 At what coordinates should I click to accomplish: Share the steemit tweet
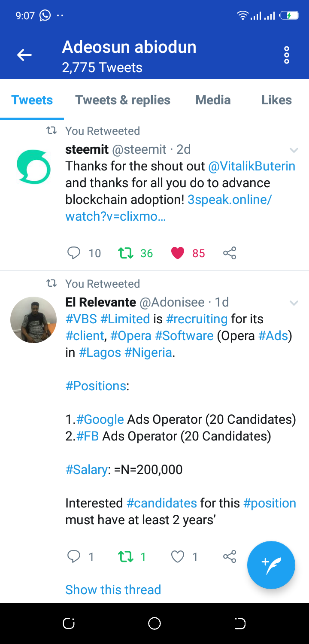230,253
